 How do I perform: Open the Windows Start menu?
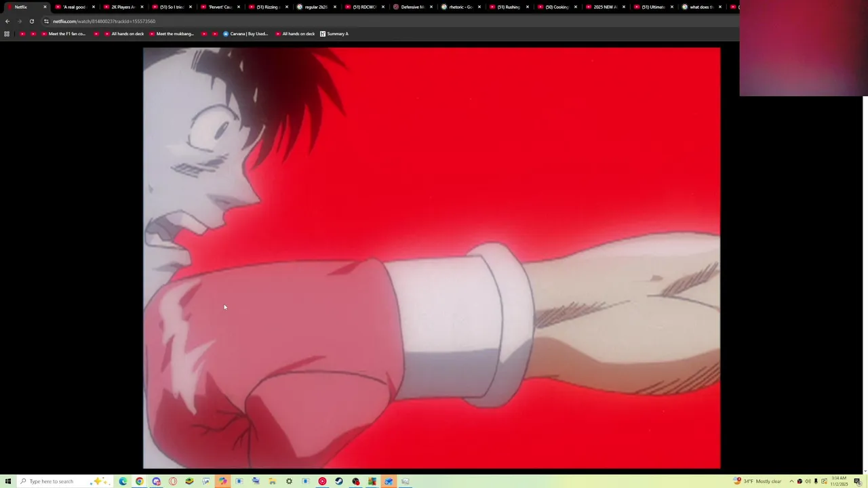pos(8,481)
